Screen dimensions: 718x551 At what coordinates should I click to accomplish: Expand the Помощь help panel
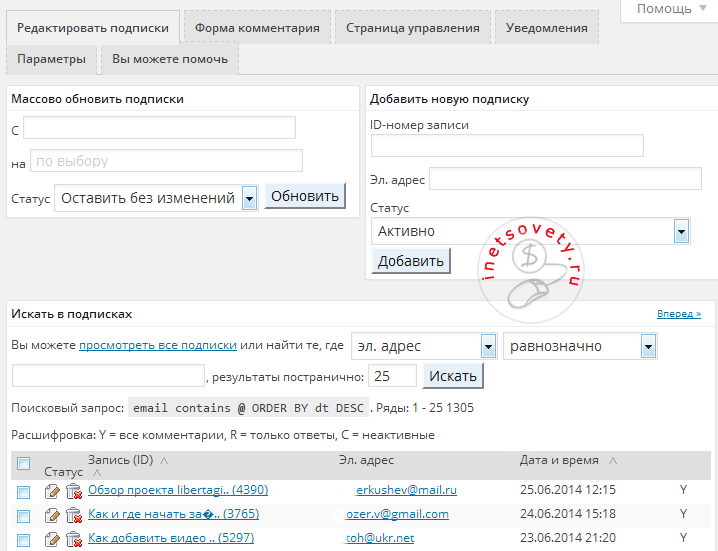(671, 9)
